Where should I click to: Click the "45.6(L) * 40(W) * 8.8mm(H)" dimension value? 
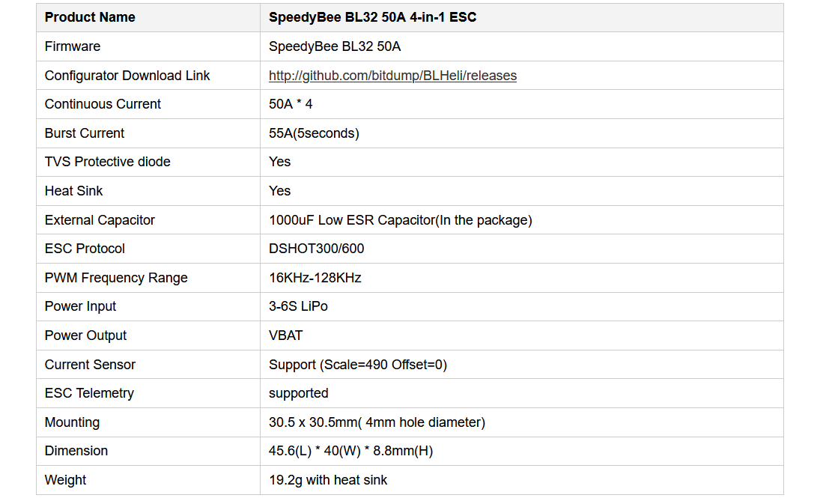[350, 451]
